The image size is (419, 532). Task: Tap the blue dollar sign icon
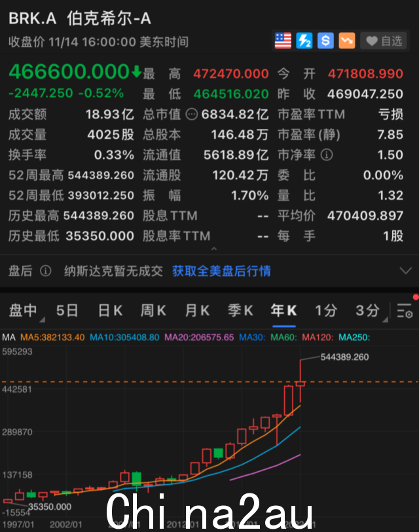coord(325,41)
